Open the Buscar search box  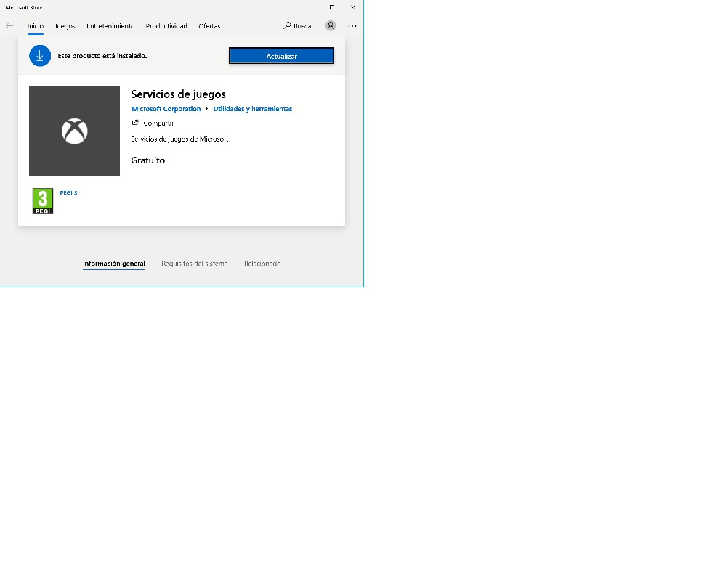(299, 26)
